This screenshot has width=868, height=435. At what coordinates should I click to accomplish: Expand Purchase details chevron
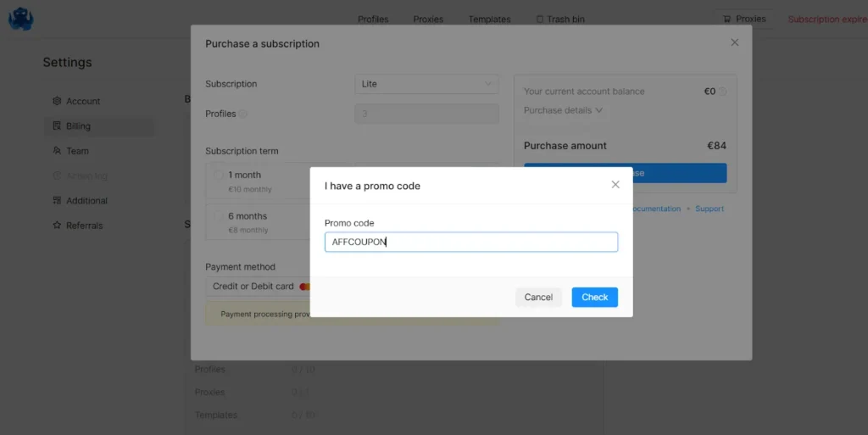[599, 110]
